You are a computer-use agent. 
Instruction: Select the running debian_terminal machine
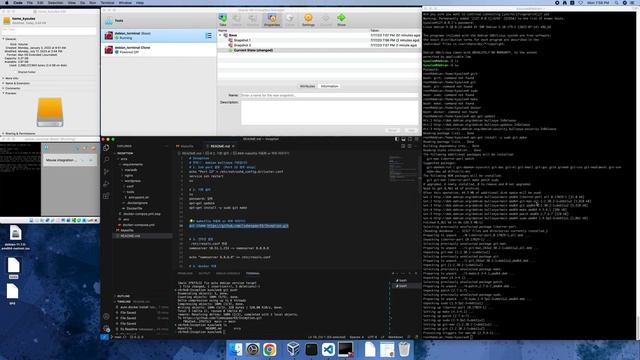pos(159,36)
